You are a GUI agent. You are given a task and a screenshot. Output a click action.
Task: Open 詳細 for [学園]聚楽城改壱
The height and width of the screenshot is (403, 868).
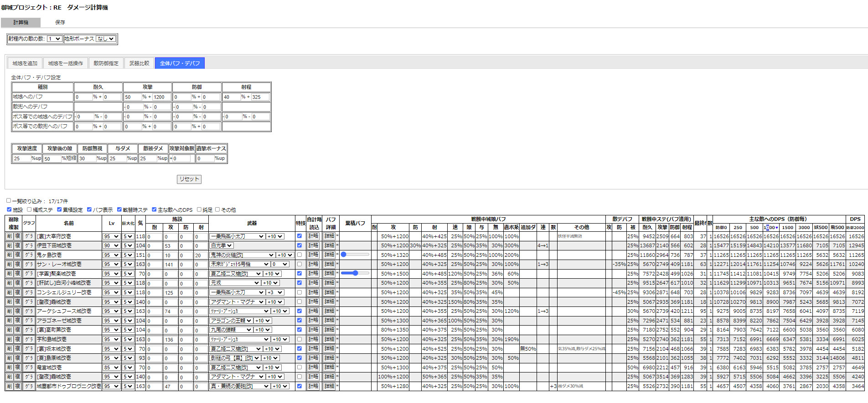click(x=330, y=274)
